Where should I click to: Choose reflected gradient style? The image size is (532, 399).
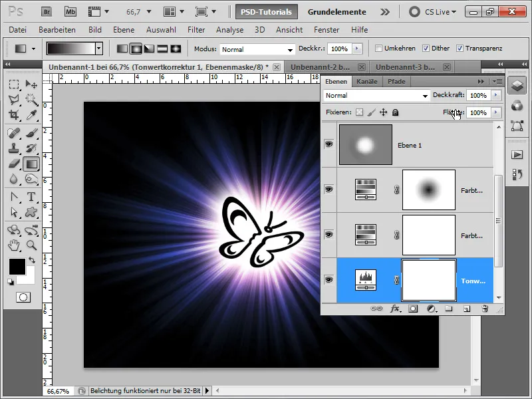click(162, 49)
